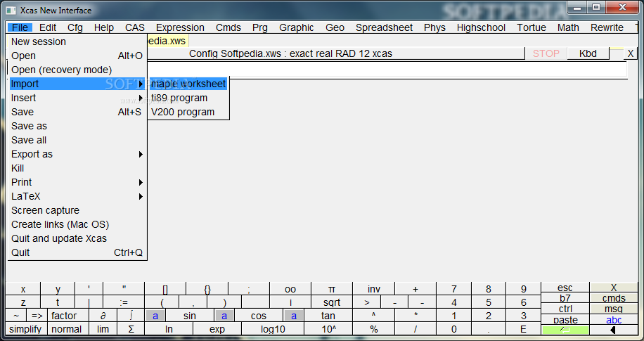Expand the Export as submenu
644x341 pixels.
click(77, 154)
